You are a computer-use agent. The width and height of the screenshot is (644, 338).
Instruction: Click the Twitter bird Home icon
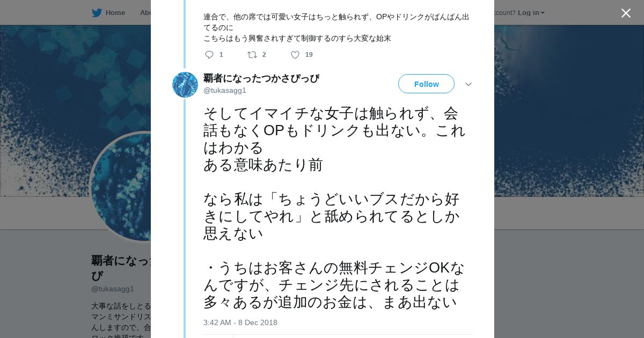pos(97,12)
